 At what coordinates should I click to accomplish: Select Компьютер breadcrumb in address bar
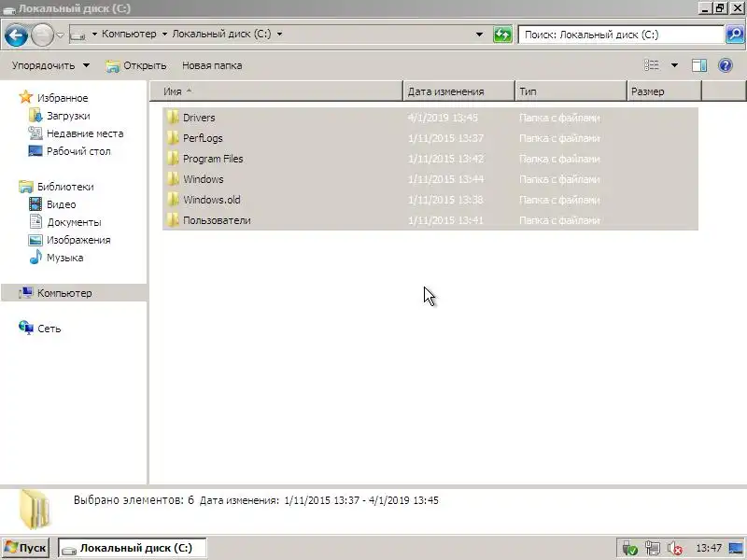click(129, 34)
